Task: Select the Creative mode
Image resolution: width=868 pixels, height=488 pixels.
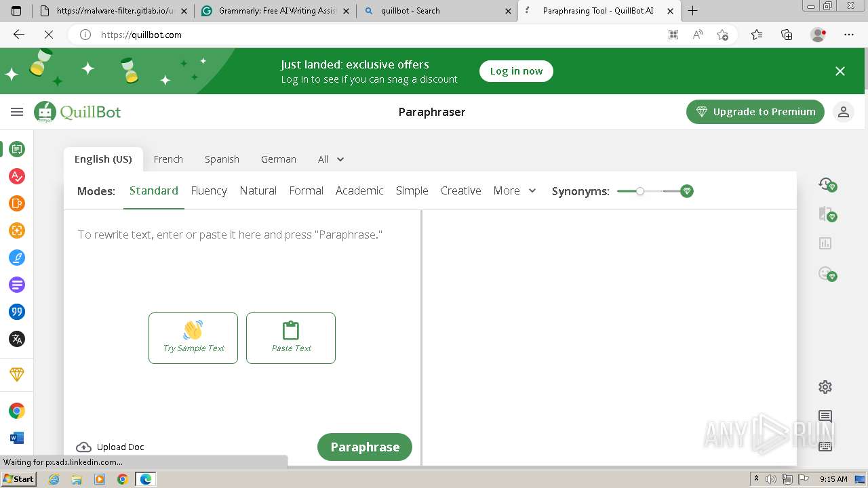Action: click(461, 191)
